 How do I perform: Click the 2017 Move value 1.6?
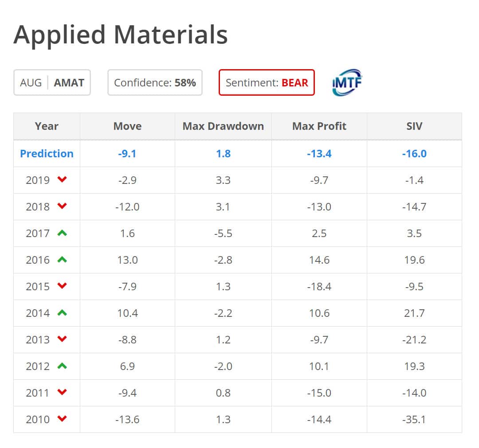coord(127,234)
